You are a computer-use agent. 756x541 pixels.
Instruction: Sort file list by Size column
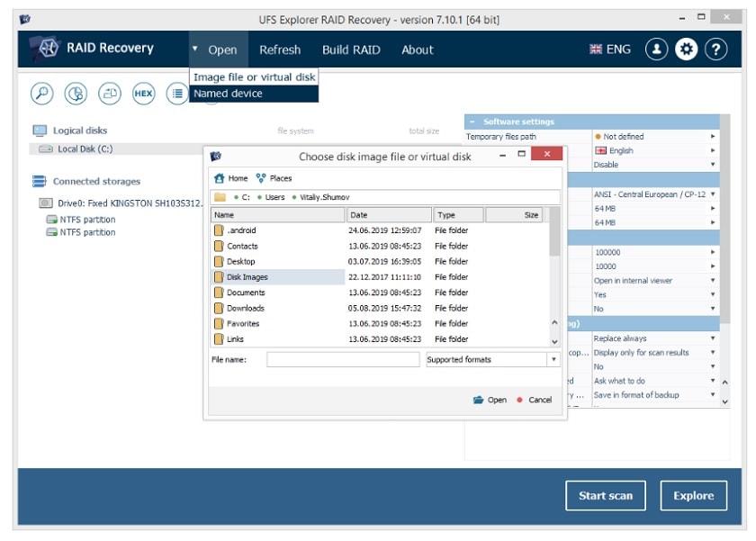click(x=514, y=215)
